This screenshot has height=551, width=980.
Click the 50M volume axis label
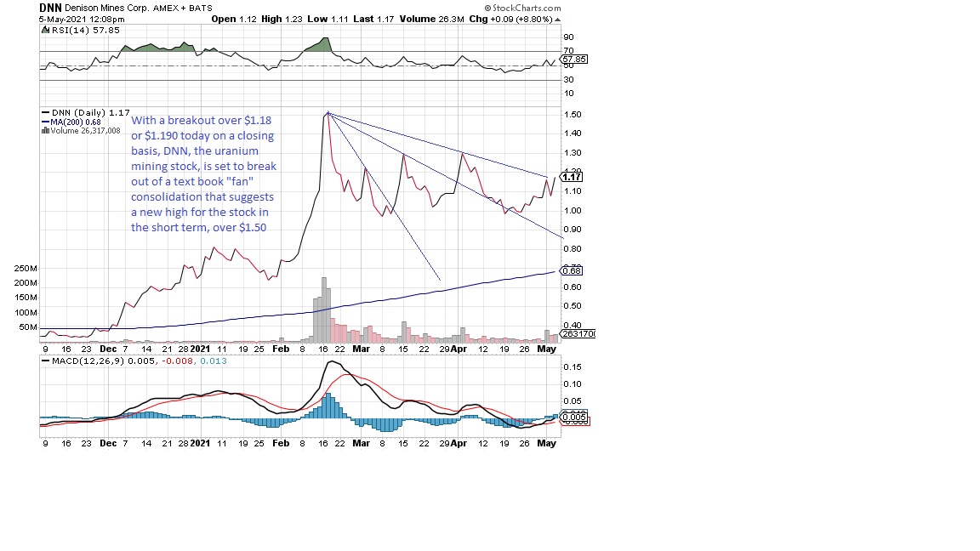(x=28, y=327)
